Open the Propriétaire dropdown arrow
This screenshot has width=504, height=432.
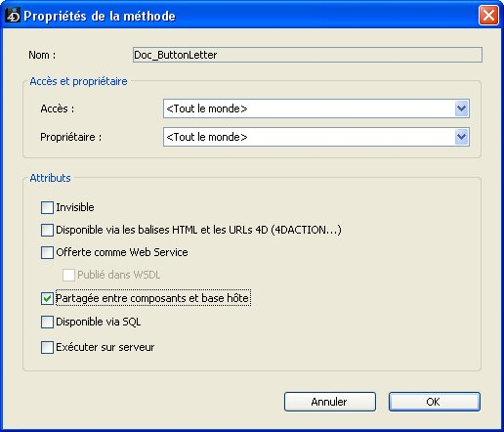tap(461, 137)
